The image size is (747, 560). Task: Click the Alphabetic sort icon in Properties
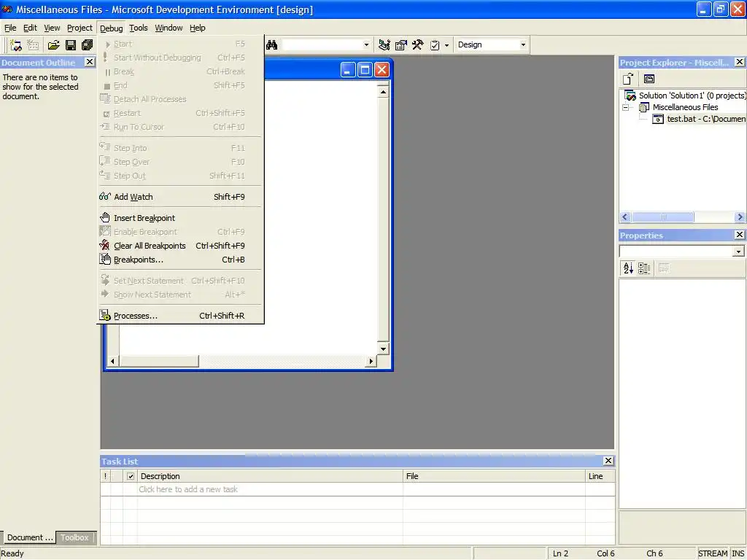[x=628, y=268]
